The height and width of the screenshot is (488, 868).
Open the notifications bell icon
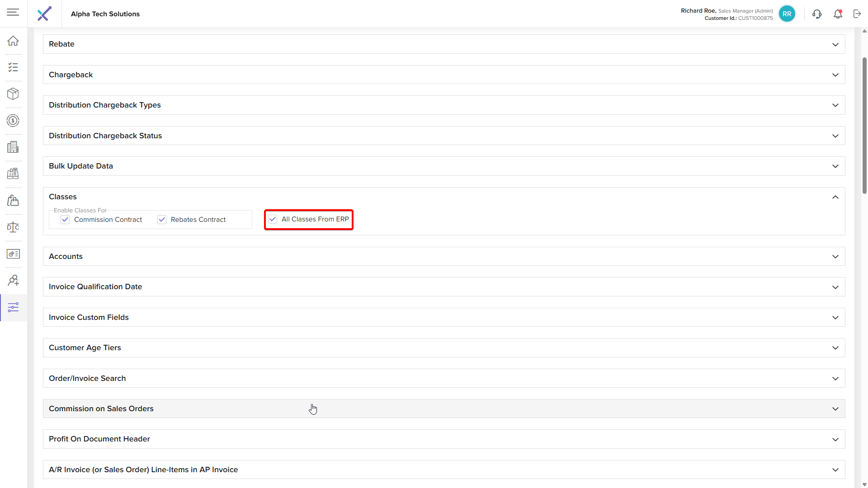pos(838,14)
